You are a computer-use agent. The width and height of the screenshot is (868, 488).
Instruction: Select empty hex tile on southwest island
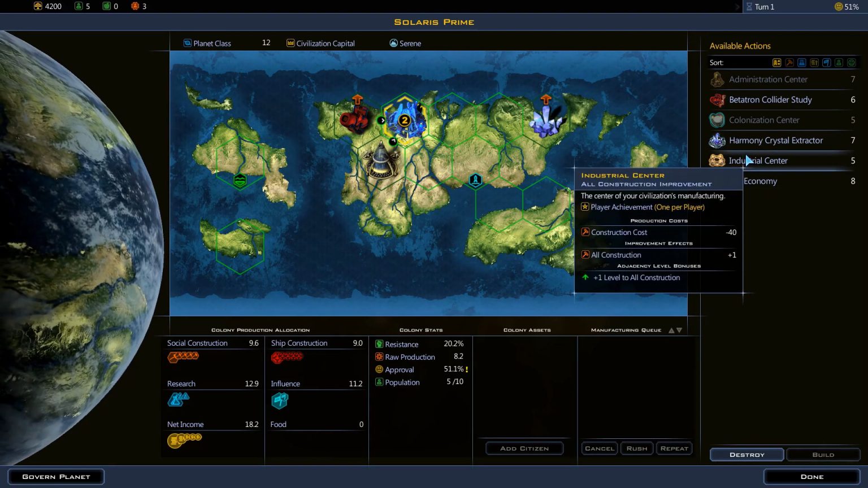pos(240,246)
